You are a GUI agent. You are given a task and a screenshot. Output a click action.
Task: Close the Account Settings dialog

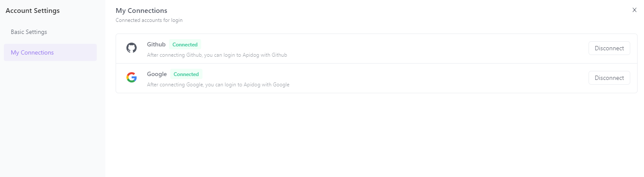[x=634, y=10]
